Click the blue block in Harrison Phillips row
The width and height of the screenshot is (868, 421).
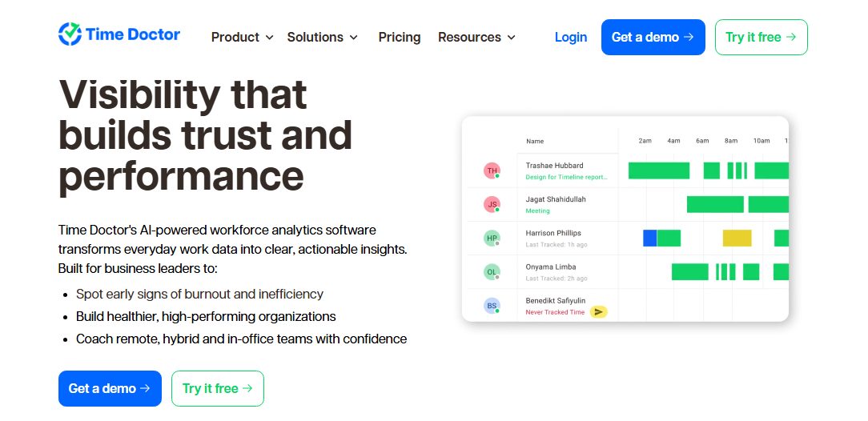(650, 238)
